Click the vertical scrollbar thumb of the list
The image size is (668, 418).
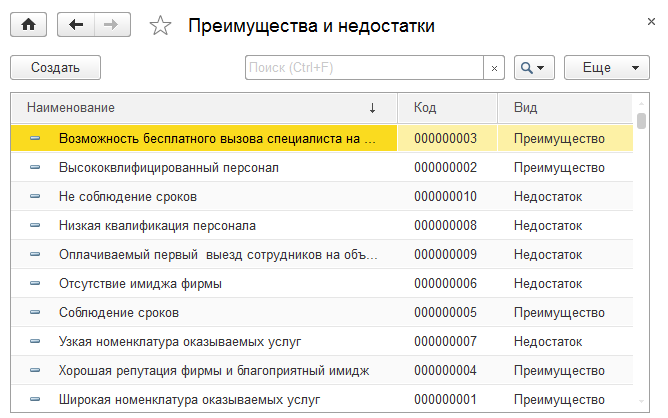tap(641, 120)
